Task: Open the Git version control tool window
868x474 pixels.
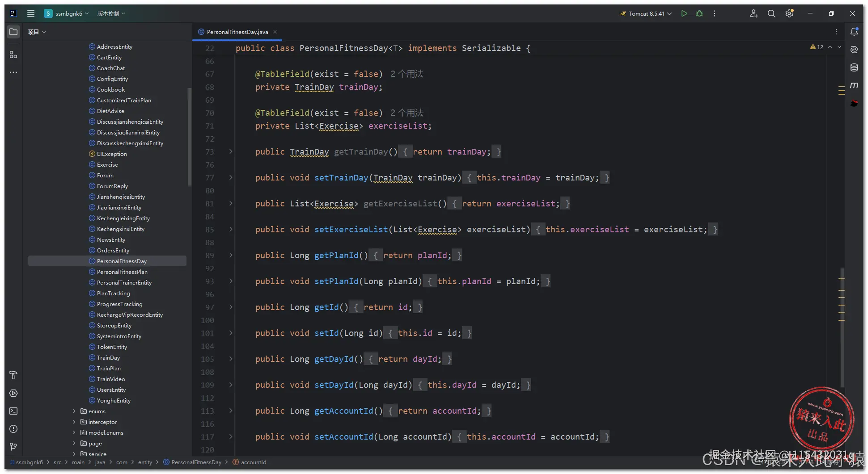Action: 13,447
